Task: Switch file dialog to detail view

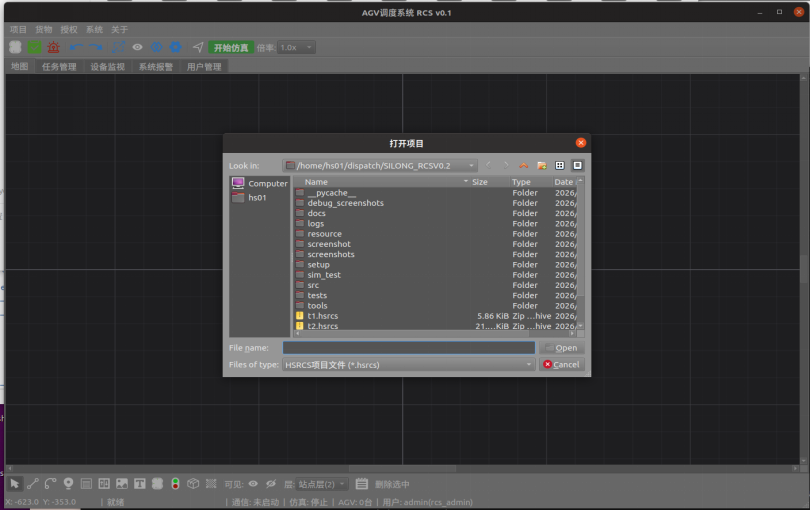Action: click(x=578, y=165)
